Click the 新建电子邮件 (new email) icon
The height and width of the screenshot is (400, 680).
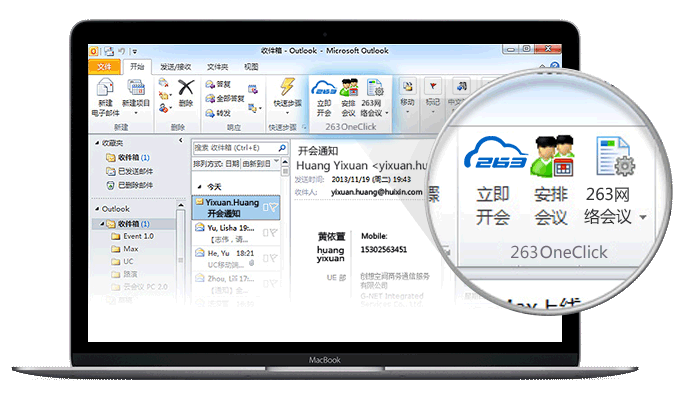pos(106,88)
